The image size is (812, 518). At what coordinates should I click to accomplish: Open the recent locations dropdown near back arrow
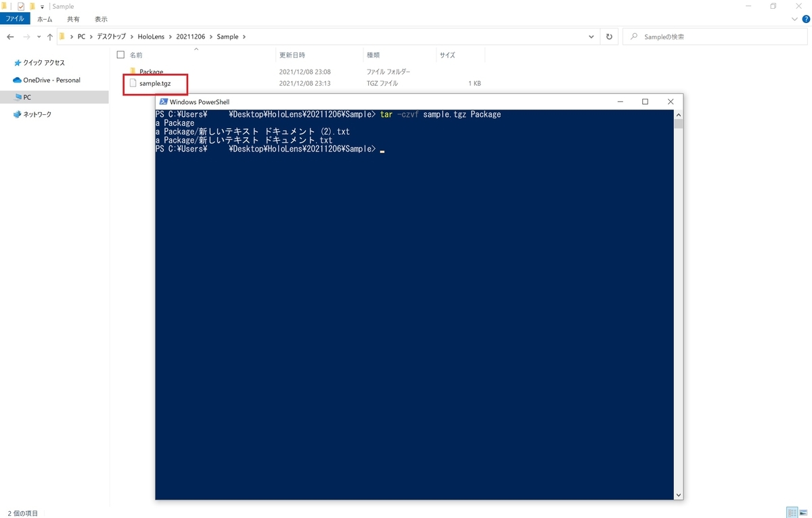point(39,37)
